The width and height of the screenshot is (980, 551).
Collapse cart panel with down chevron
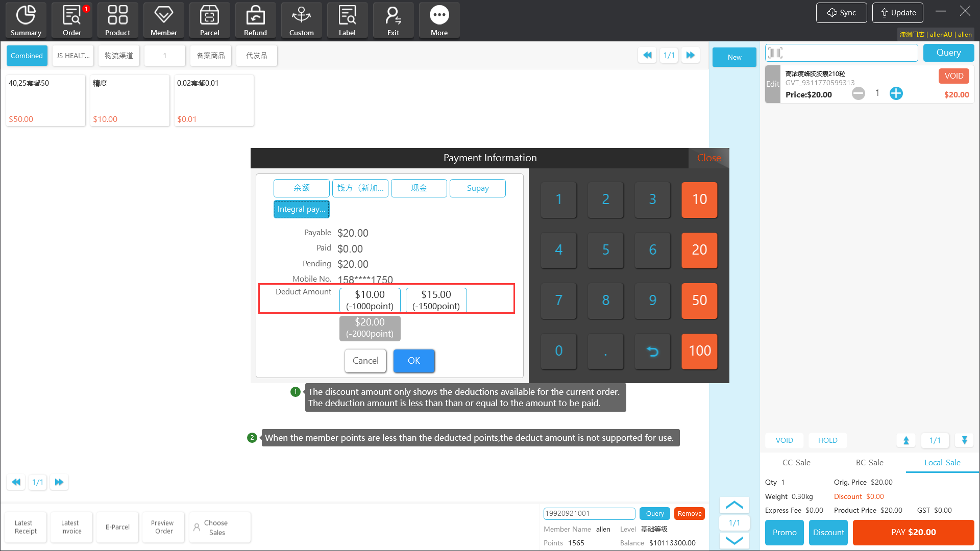coord(734,540)
